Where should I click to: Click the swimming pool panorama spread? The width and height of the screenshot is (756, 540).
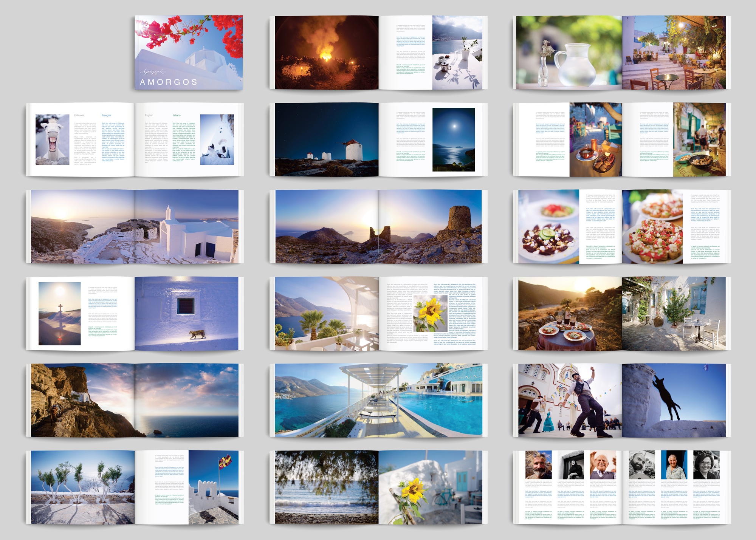(378, 400)
